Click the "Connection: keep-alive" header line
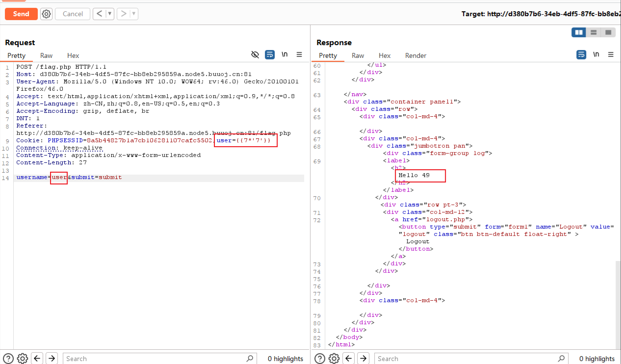The height and width of the screenshot is (364, 621). [x=59, y=148]
